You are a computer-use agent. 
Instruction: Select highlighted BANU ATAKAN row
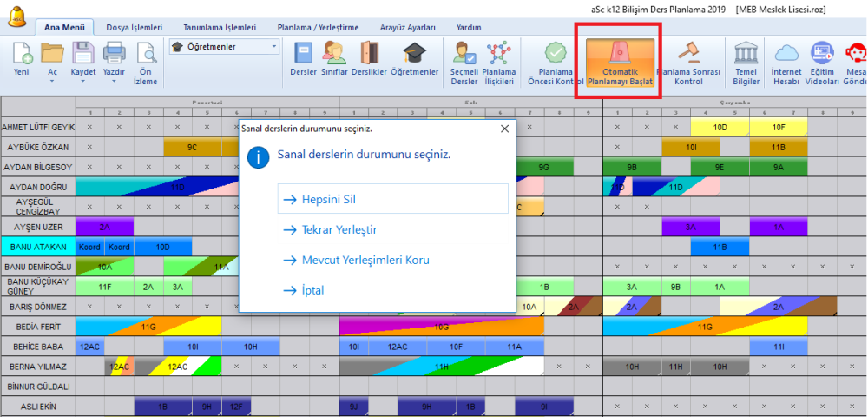(x=38, y=247)
